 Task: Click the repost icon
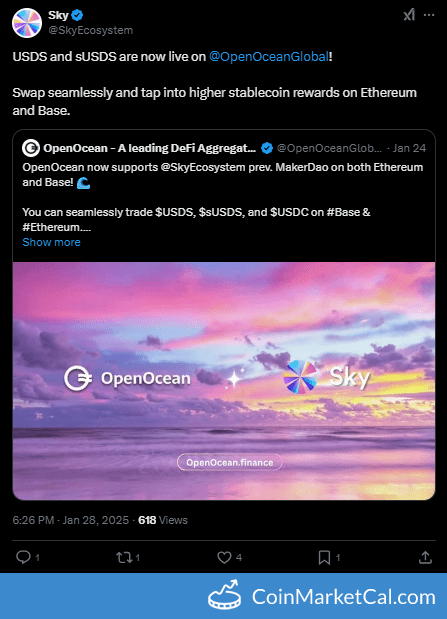124,557
